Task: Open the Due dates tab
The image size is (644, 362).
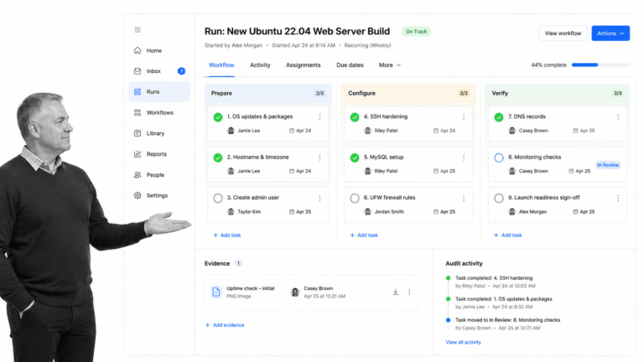Action: pos(350,65)
